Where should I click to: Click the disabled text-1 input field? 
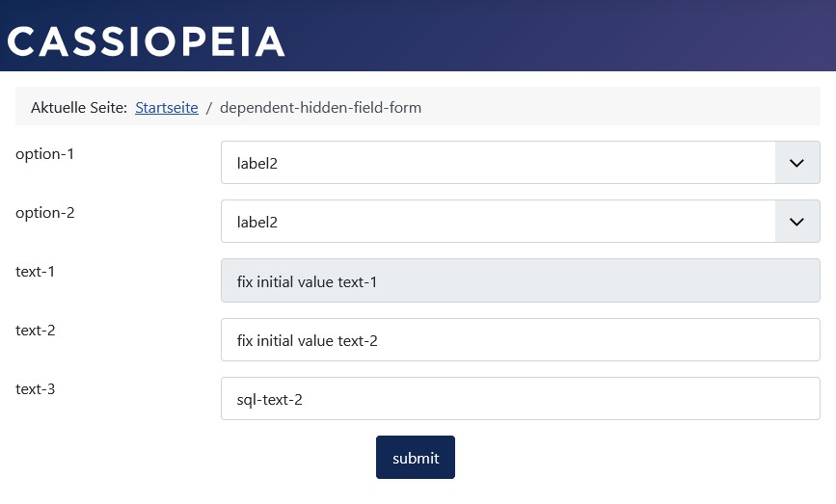[520, 281]
